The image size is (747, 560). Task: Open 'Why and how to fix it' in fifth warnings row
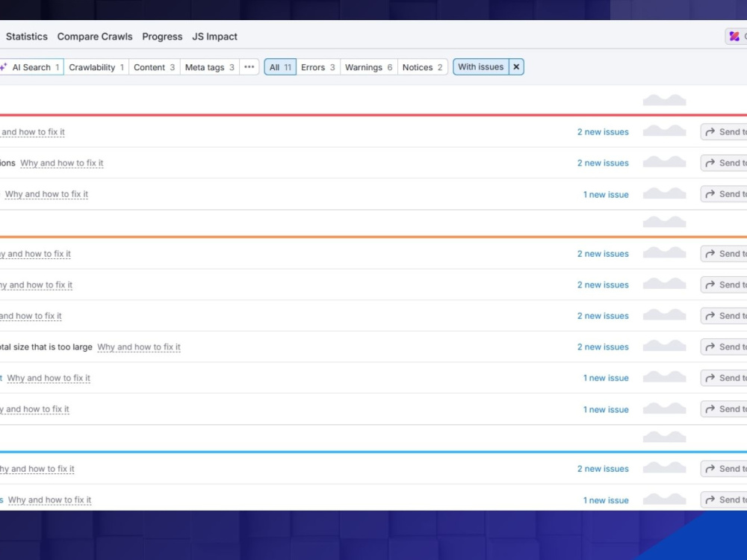click(x=49, y=378)
